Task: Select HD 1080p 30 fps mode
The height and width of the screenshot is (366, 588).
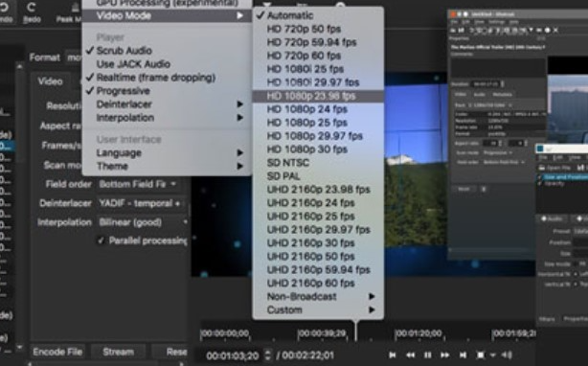Action: coord(318,149)
